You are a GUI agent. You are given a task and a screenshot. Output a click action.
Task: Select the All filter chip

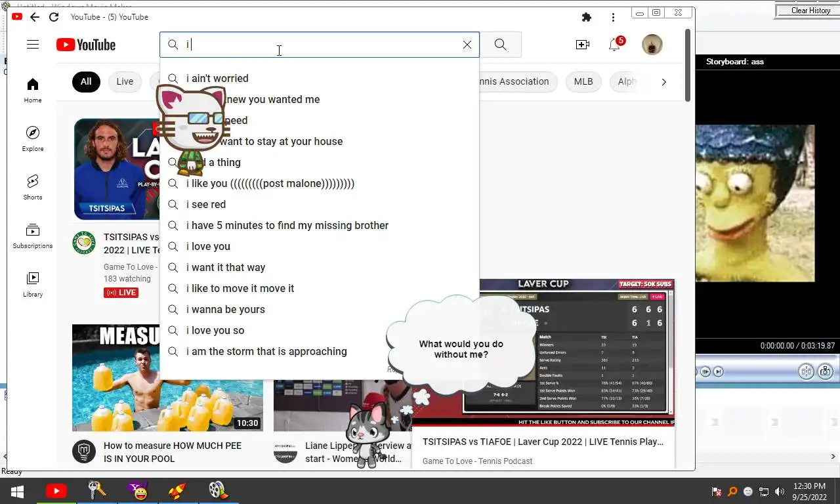coord(86,81)
